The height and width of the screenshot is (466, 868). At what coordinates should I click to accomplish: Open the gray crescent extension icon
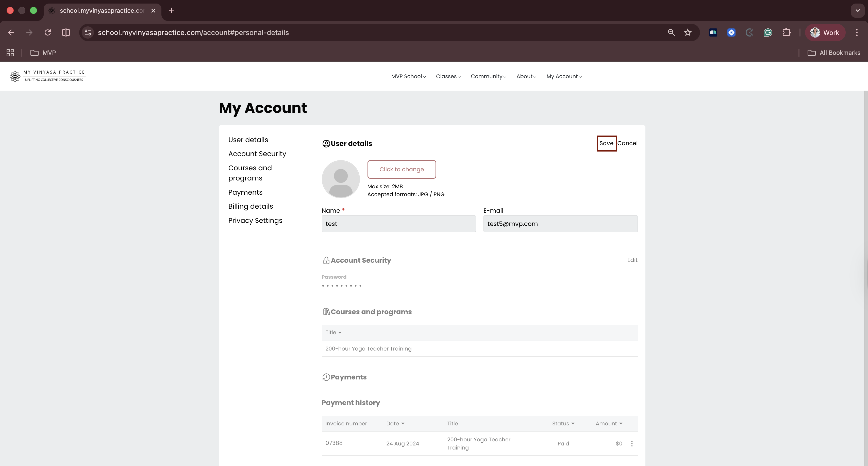point(749,33)
